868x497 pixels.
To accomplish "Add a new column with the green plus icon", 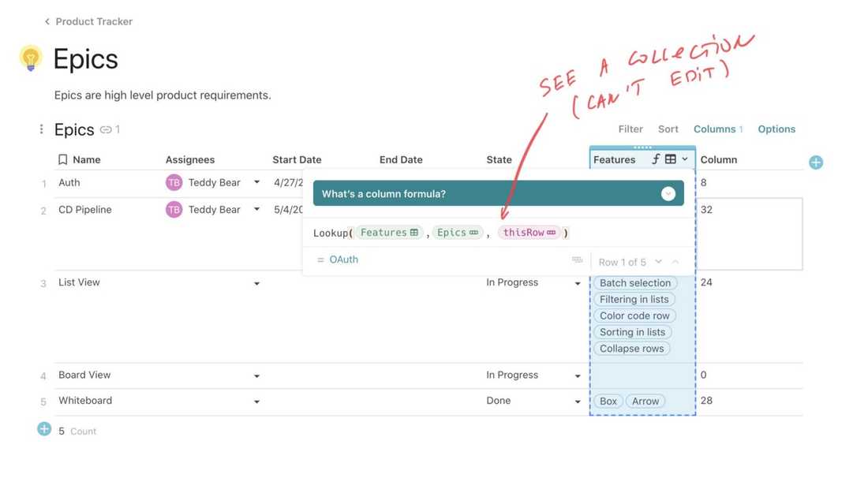I will [815, 162].
